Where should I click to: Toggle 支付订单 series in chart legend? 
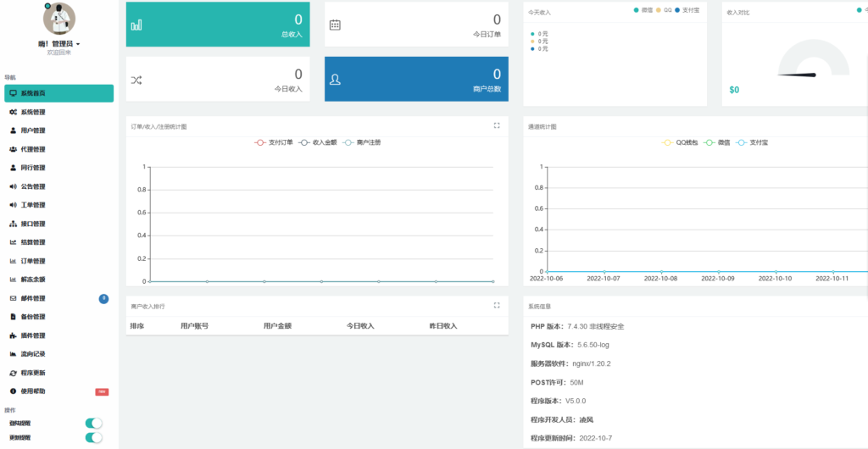pos(274,142)
